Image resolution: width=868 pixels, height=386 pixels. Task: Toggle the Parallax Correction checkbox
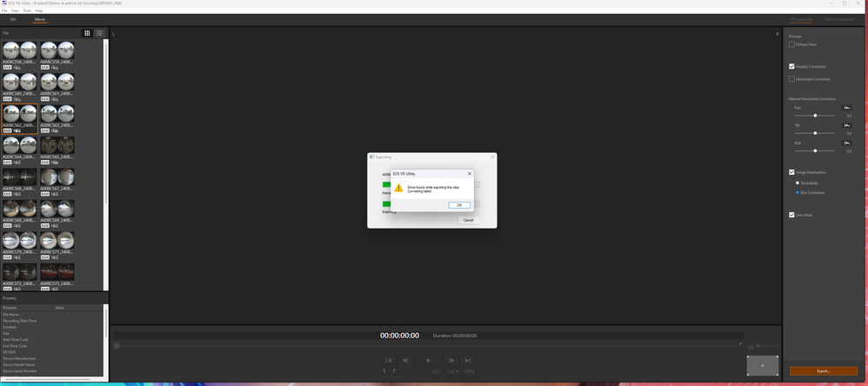click(x=792, y=66)
